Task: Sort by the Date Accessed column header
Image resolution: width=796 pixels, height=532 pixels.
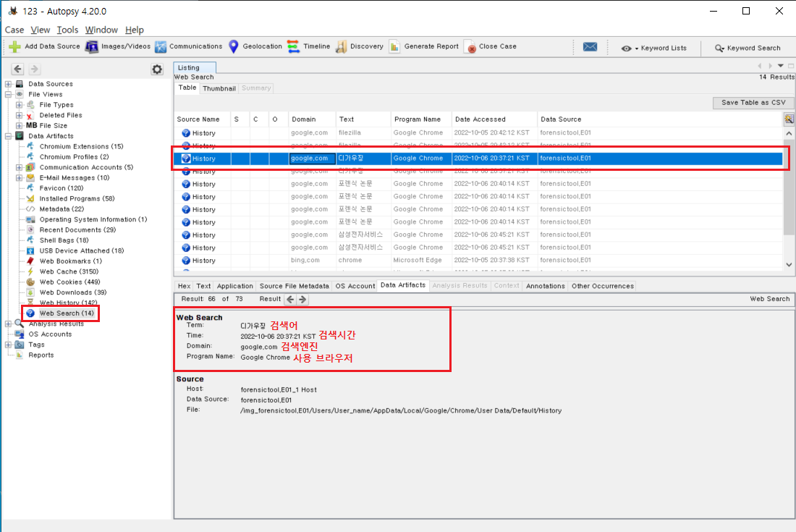Action: [x=494, y=119]
